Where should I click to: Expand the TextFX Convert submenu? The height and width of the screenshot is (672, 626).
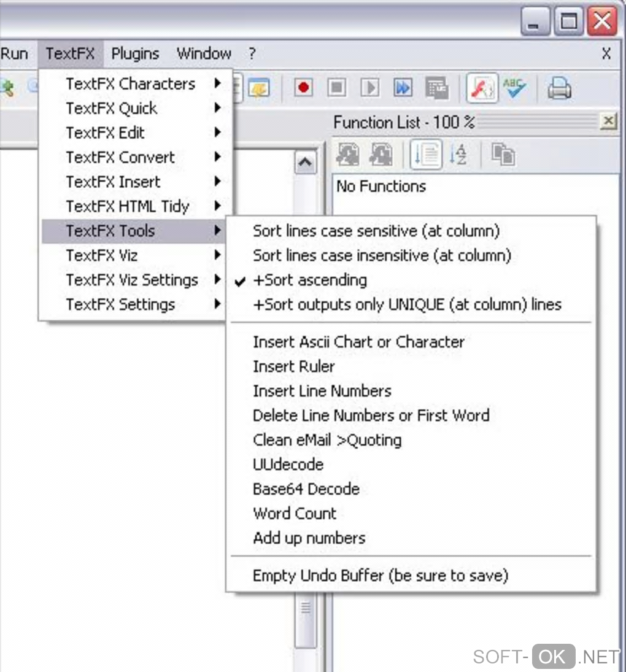pyautogui.click(x=133, y=157)
